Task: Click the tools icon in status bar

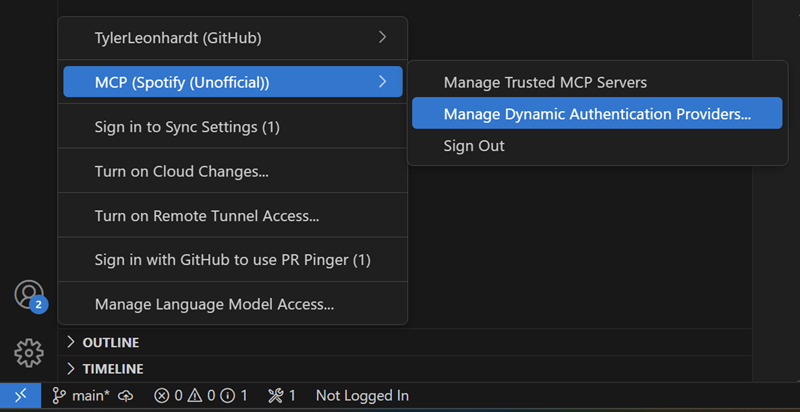Action: click(x=277, y=396)
